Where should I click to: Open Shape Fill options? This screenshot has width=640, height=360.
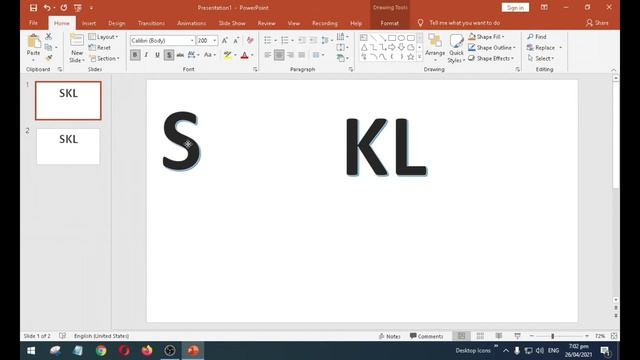[486, 37]
